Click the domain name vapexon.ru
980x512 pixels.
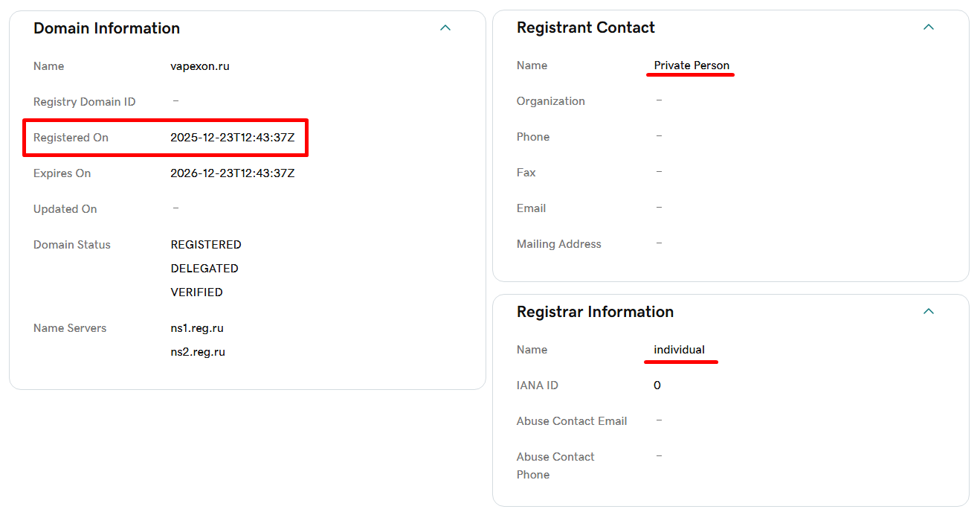coord(200,66)
